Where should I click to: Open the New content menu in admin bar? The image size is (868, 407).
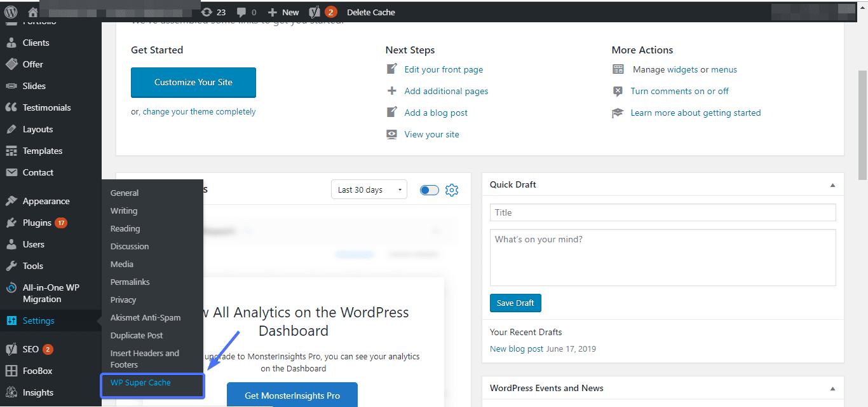pos(283,12)
